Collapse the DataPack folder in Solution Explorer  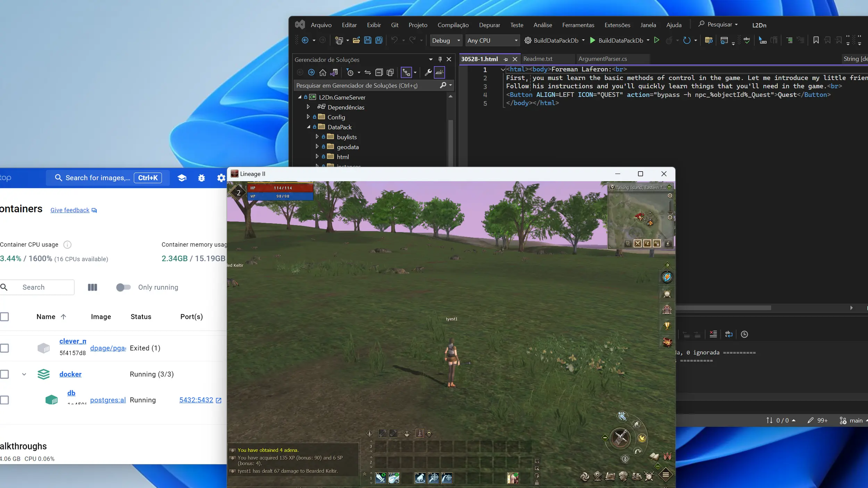coord(308,127)
